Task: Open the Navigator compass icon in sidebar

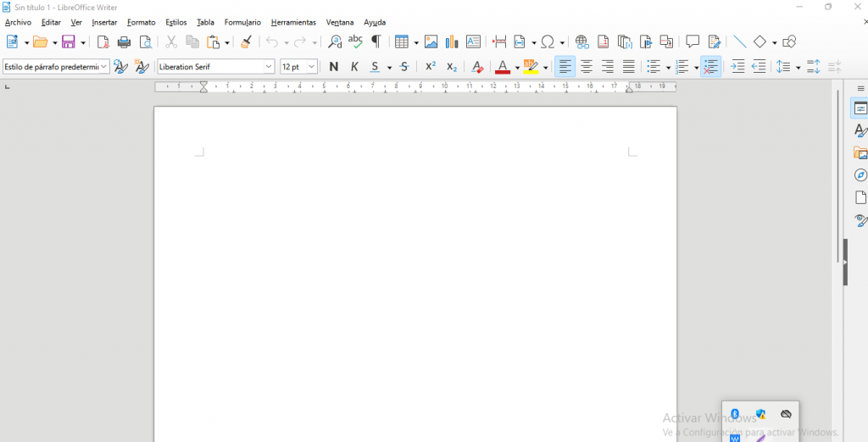Action: coord(860,175)
